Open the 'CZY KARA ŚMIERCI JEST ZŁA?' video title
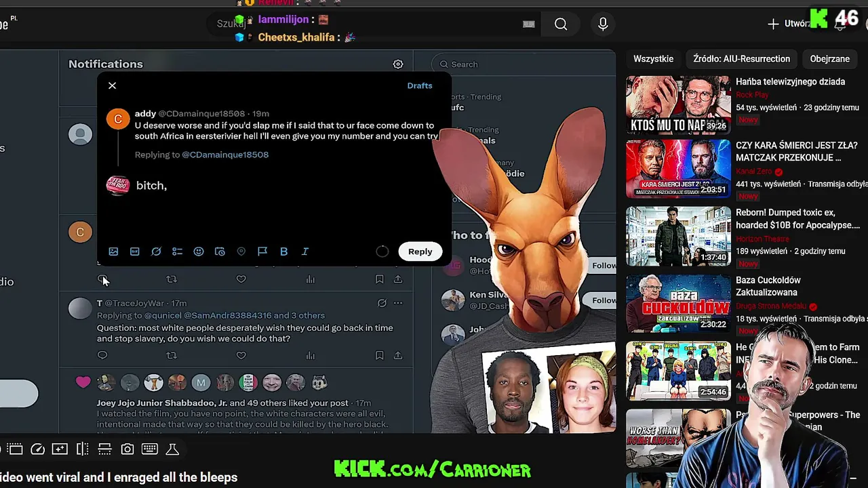Screen dimensions: 868x488 pos(797,151)
